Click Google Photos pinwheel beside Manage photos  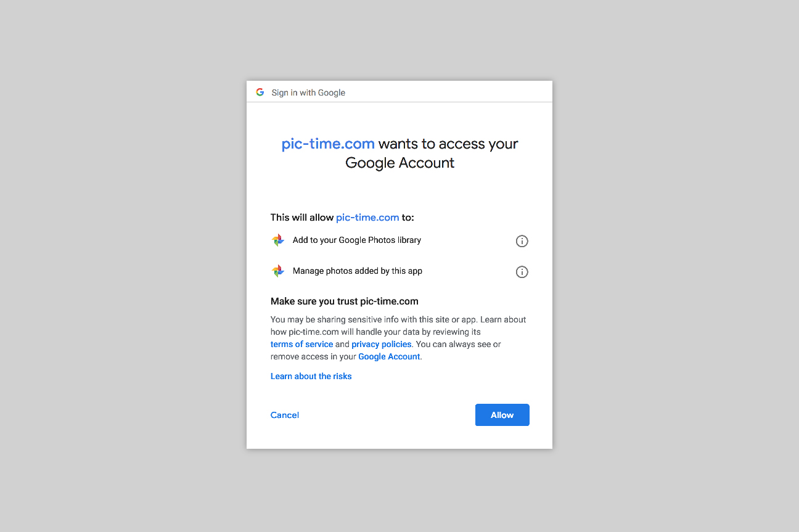[278, 271]
